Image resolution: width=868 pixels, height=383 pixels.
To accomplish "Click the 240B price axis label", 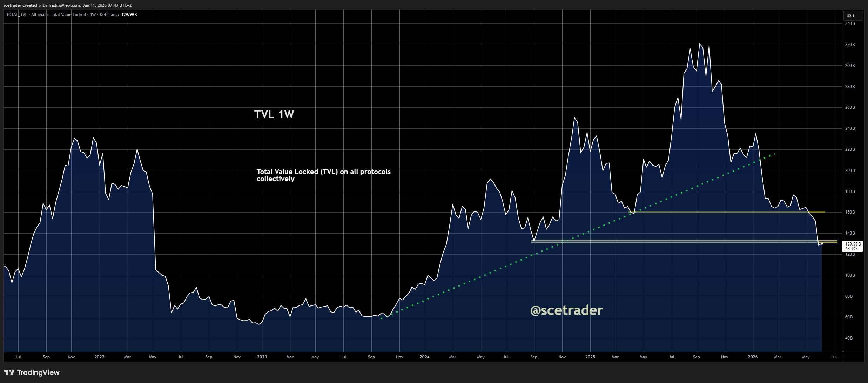I will pos(850,128).
